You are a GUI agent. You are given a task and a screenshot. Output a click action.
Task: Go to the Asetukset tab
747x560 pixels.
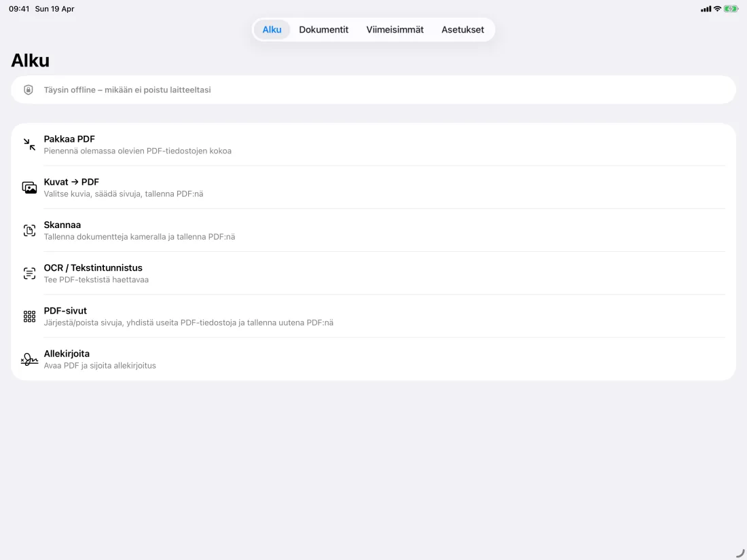coord(462,29)
